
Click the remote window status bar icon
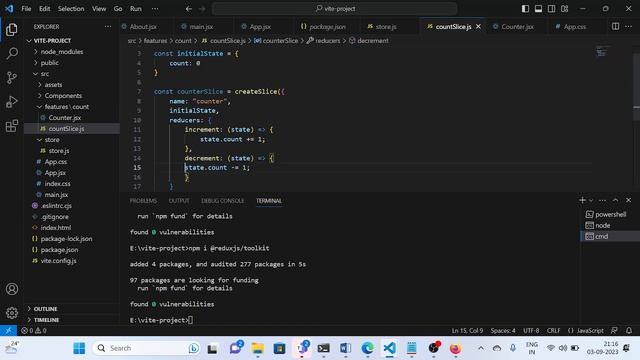coord(8,331)
